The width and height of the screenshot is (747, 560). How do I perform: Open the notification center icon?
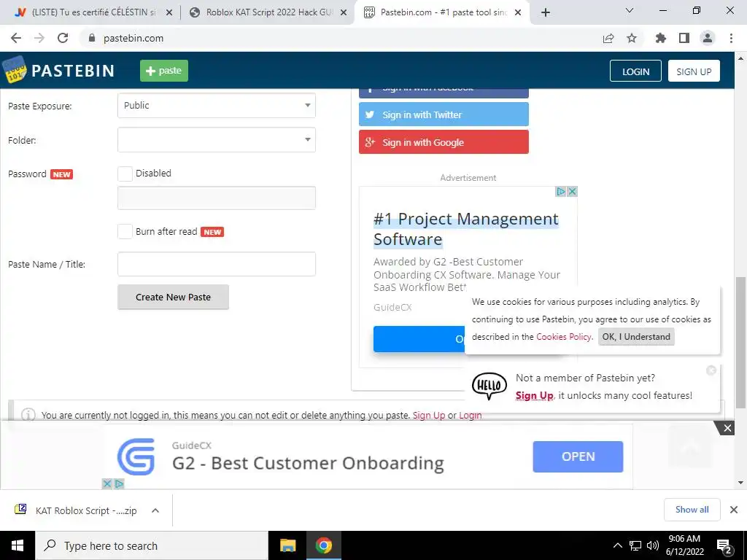[724, 546]
